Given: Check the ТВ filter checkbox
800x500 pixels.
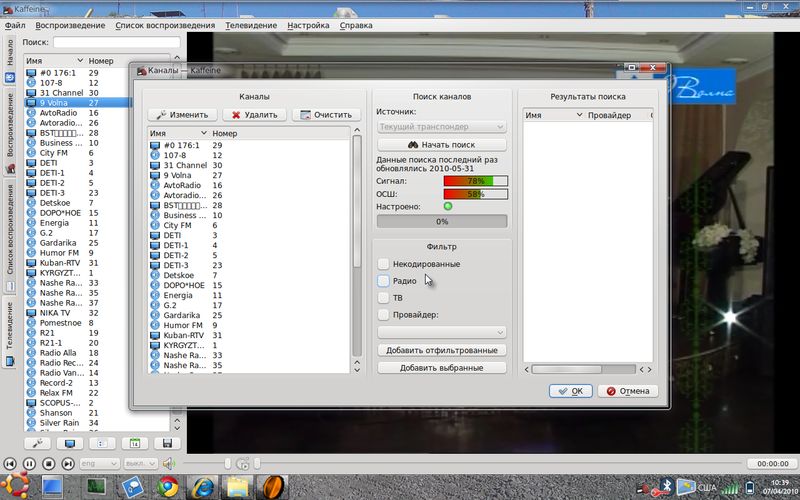Looking at the screenshot, I should click(x=384, y=298).
